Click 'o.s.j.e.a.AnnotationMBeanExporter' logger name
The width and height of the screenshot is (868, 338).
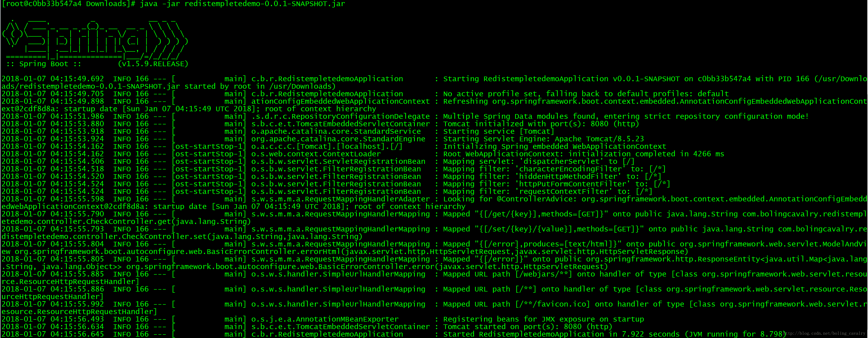[x=325, y=319]
